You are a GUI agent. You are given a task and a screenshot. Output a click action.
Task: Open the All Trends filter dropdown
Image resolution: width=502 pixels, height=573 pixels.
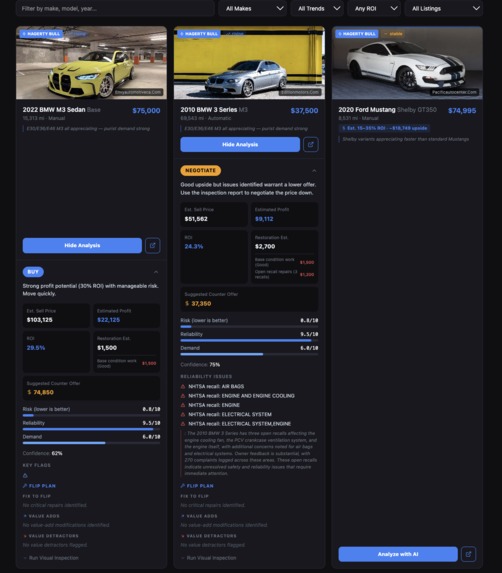317,8
